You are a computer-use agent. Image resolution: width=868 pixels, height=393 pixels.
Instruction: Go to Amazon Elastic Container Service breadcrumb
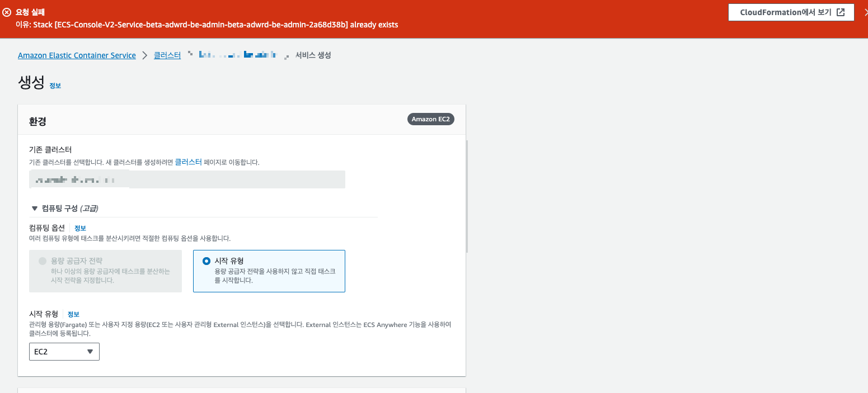tap(77, 55)
